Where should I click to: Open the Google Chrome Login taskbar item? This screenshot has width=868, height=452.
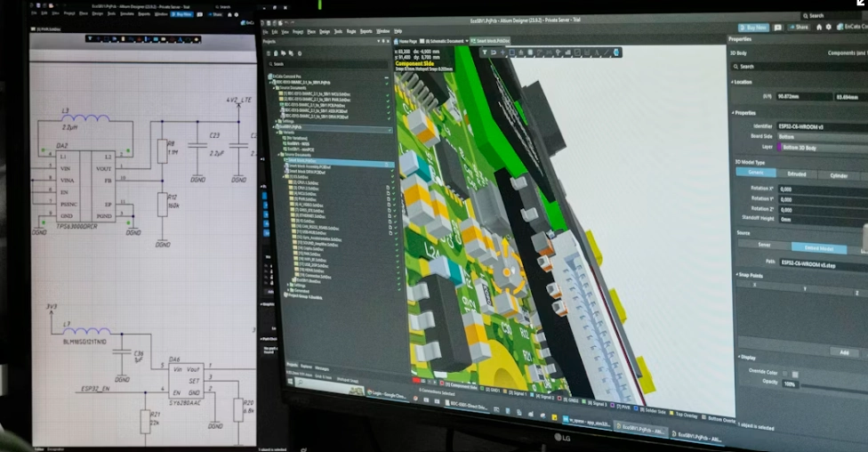pyautogui.click(x=390, y=393)
